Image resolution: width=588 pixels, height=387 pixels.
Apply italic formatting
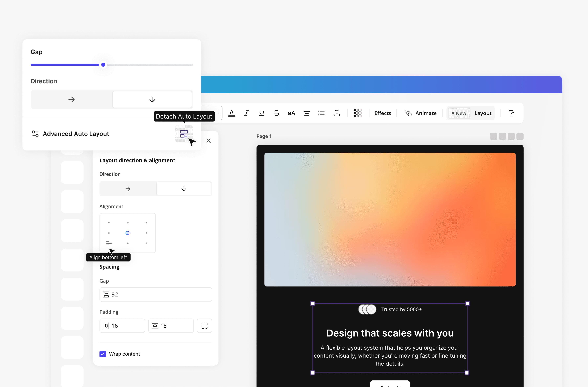coord(246,113)
